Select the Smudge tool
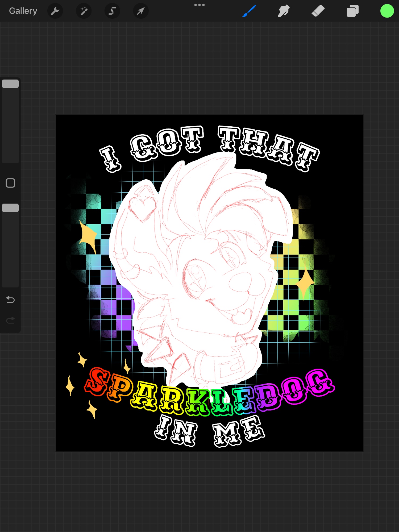Viewport: 399px width, 532px height. (284, 11)
